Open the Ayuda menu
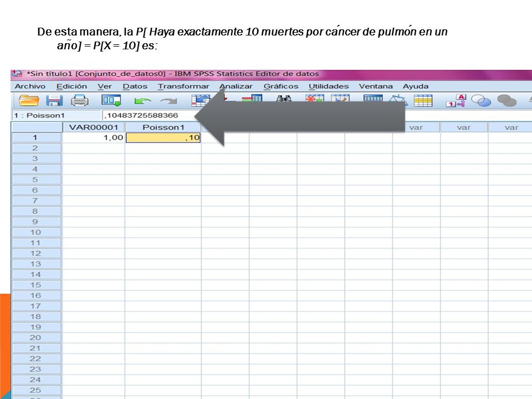 [416, 86]
